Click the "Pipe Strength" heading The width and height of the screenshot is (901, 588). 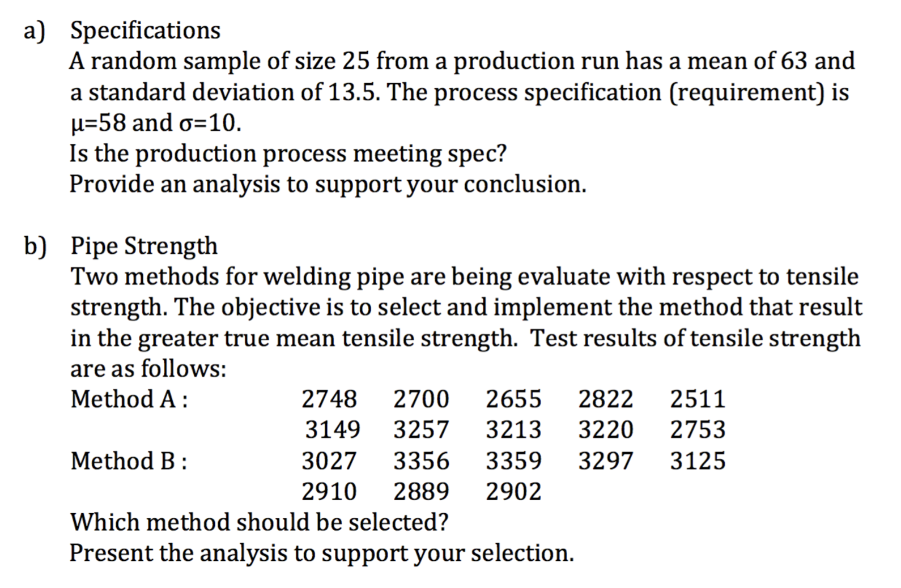pos(144,246)
